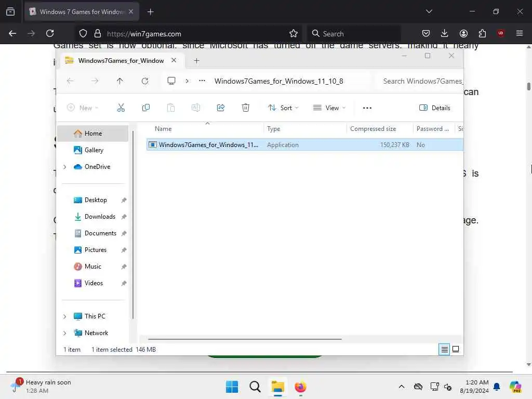Open the New dropdown menu

coord(83,108)
